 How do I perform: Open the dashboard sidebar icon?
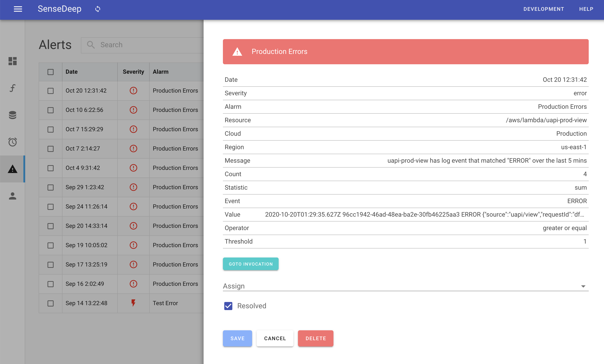[13, 61]
